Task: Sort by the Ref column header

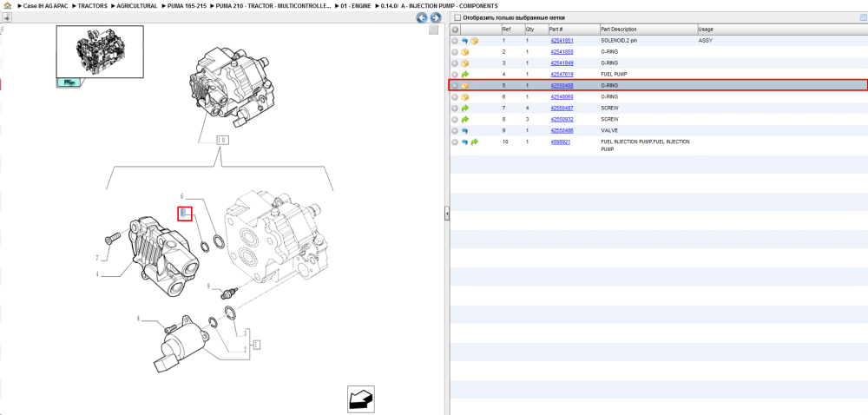Action: click(512, 30)
